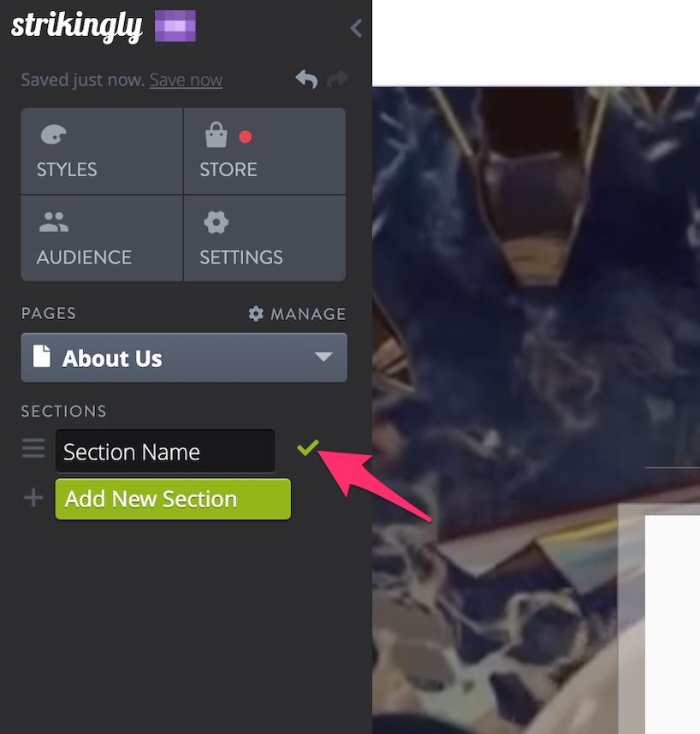
Task: Open Manage pages option
Action: coord(297,314)
